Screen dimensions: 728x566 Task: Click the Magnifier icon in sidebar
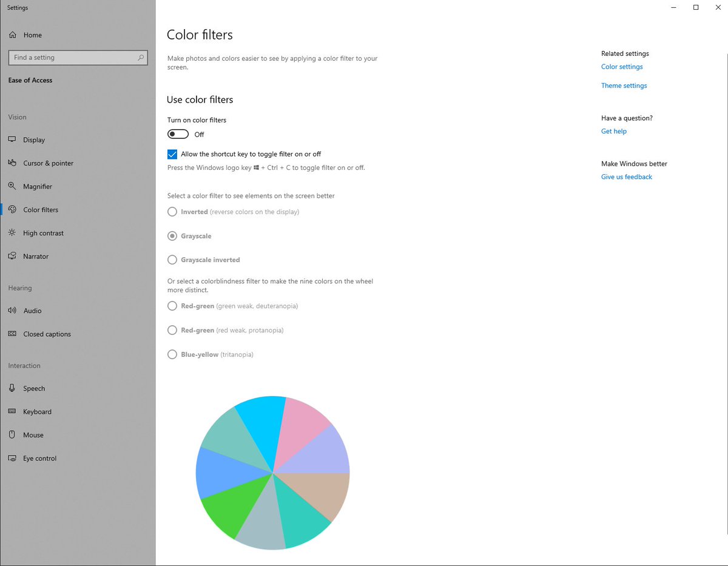[12, 186]
